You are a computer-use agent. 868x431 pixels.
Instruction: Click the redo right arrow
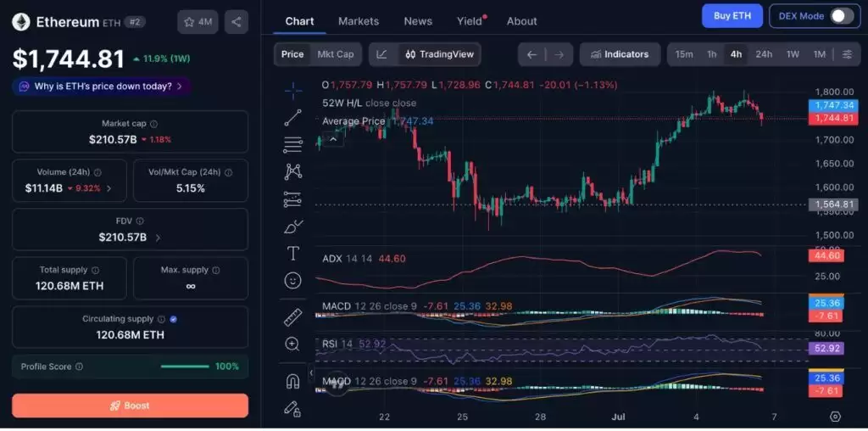point(559,54)
